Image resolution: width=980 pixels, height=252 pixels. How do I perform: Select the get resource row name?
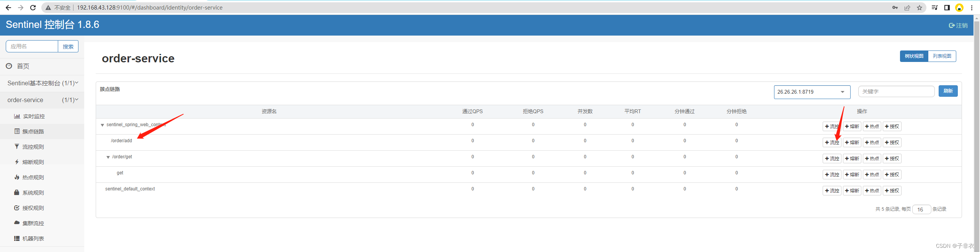[x=120, y=173]
